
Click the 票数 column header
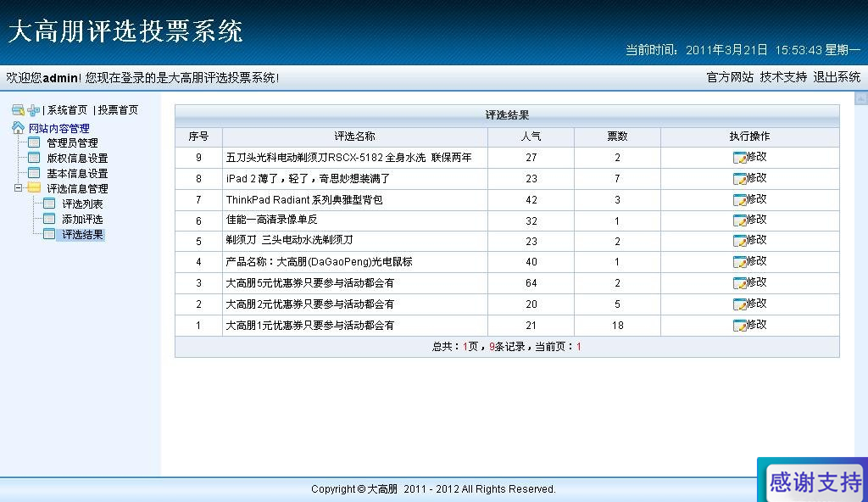point(617,137)
